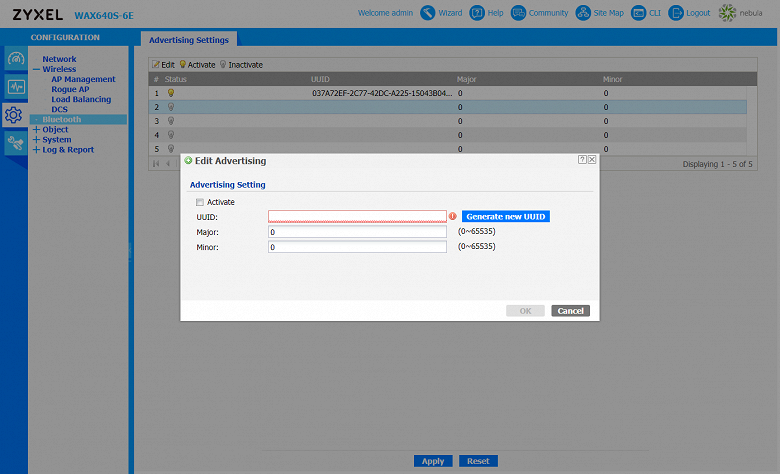
Task: Click Generate new UUID button
Action: (x=506, y=216)
